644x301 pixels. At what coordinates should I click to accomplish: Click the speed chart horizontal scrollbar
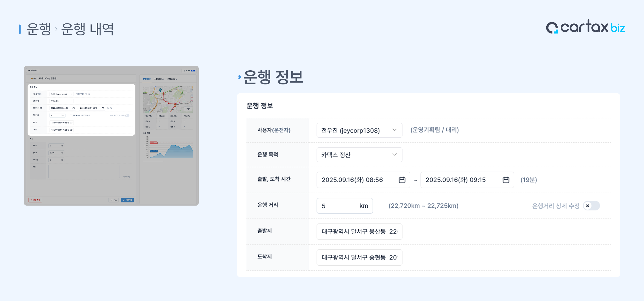pos(153,161)
